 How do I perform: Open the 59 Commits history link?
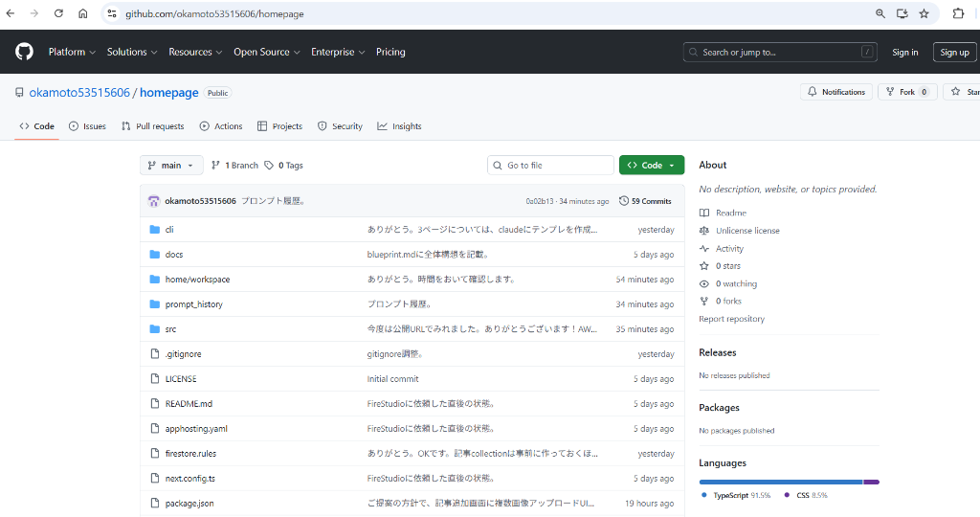[645, 201]
